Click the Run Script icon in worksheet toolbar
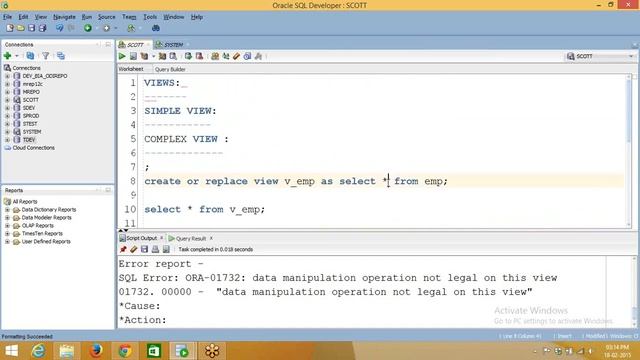 [x=133, y=56]
